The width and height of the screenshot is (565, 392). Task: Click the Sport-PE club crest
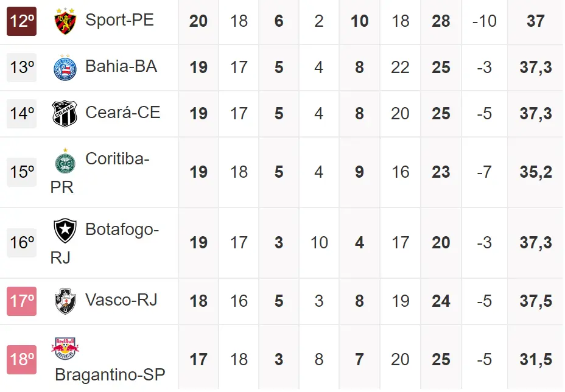pos(64,22)
